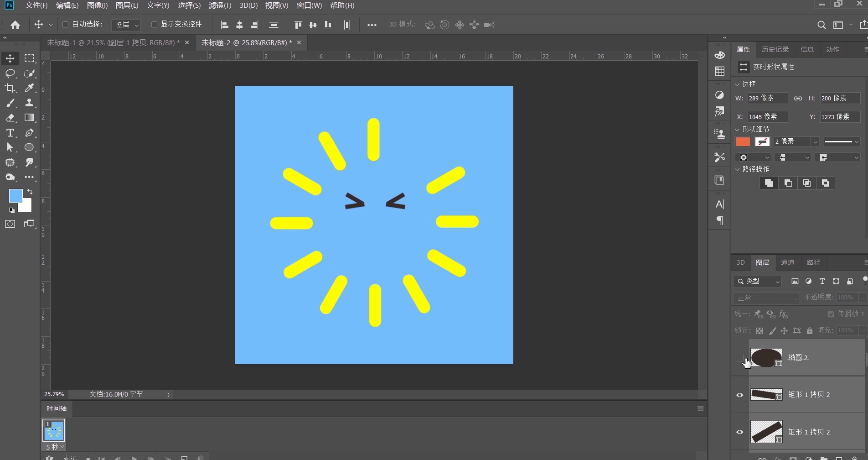Switch to the 历史记录 tab

click(775, 49)
